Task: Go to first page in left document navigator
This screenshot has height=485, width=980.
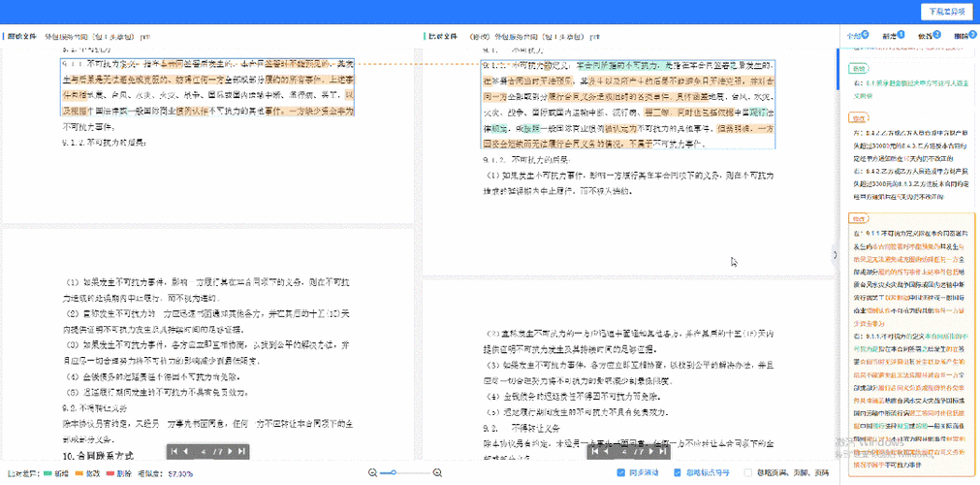Action: [174, 451]
